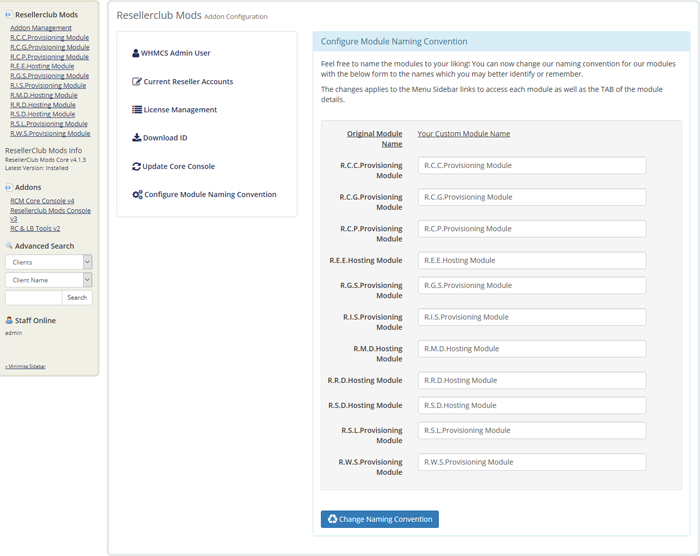Screen dimensions: 700x556
Task: Click the Addons sidebar heading icon
Action: tap(8, 187)
